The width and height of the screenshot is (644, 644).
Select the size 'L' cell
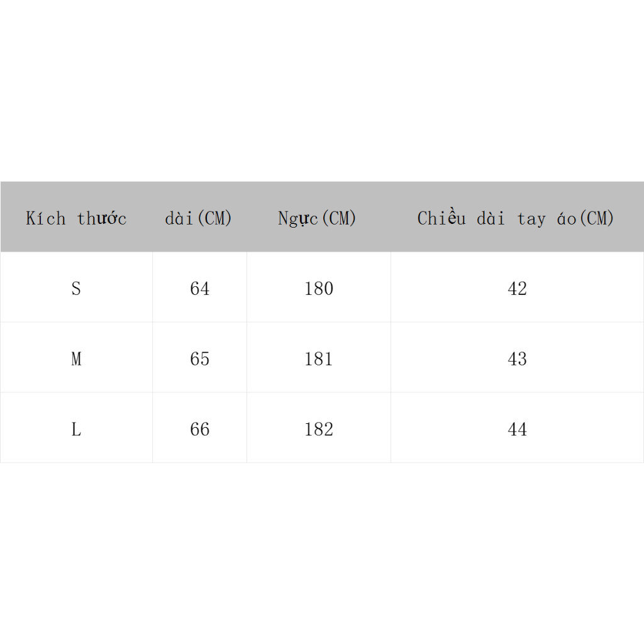tap(76, 430)
